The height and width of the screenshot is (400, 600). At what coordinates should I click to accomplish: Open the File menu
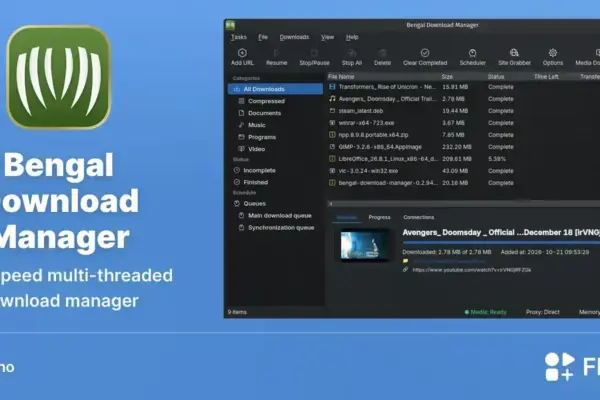263,37
